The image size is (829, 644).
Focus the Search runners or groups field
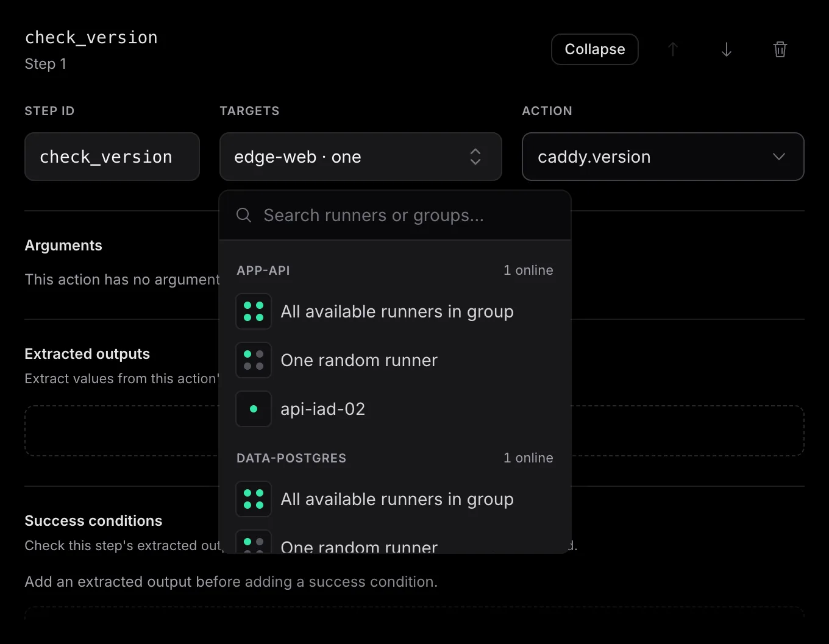[x=395, y=215]
